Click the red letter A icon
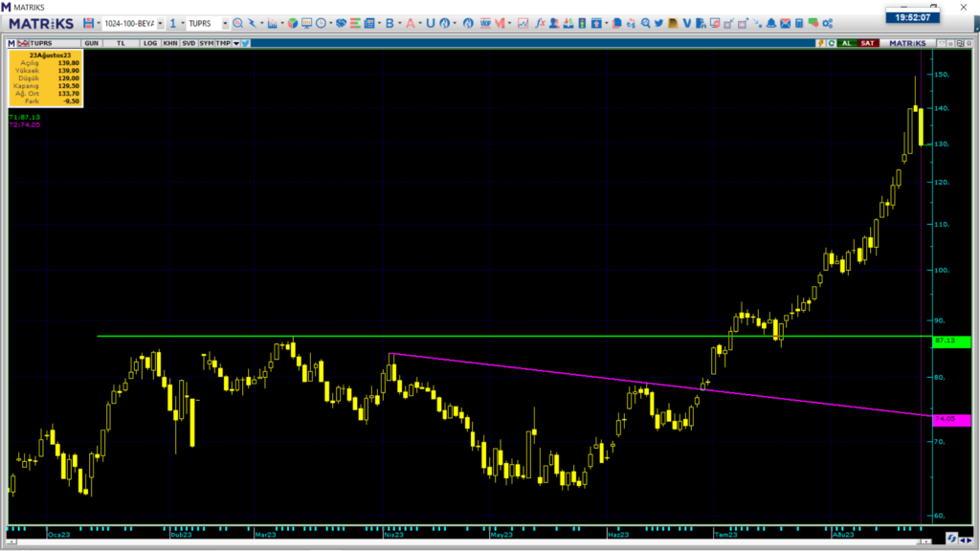Screen dimensions: 980x551 click(410, 23)
